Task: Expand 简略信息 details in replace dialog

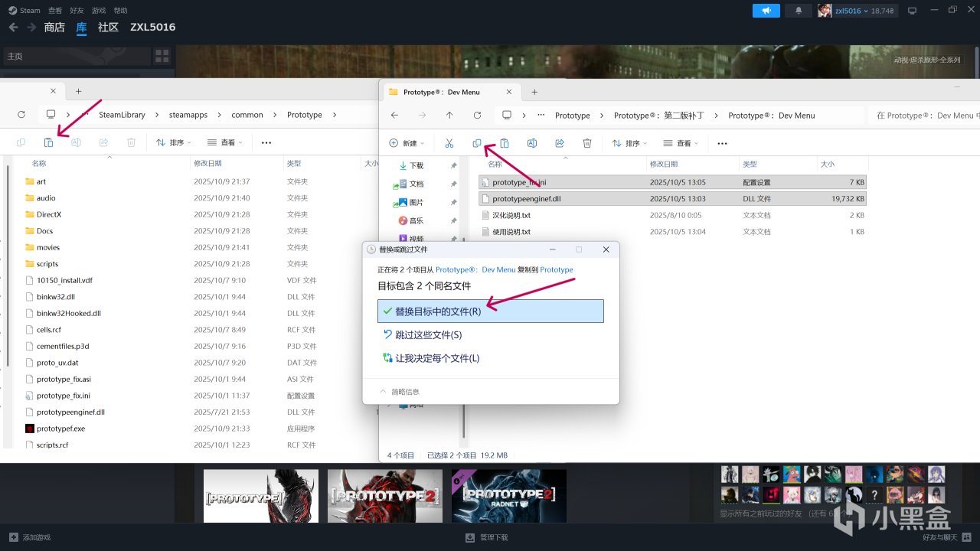Action: point(400,392)
